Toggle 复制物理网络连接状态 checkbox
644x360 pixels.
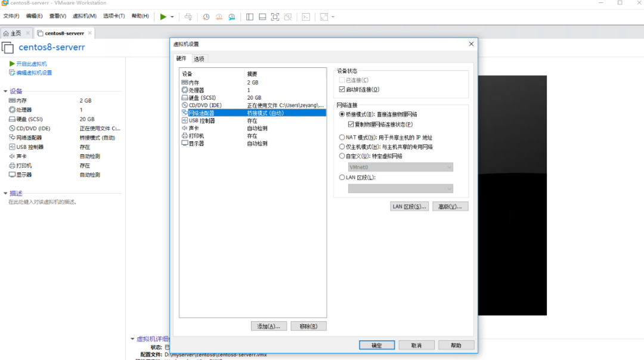[x=351, y=124]
